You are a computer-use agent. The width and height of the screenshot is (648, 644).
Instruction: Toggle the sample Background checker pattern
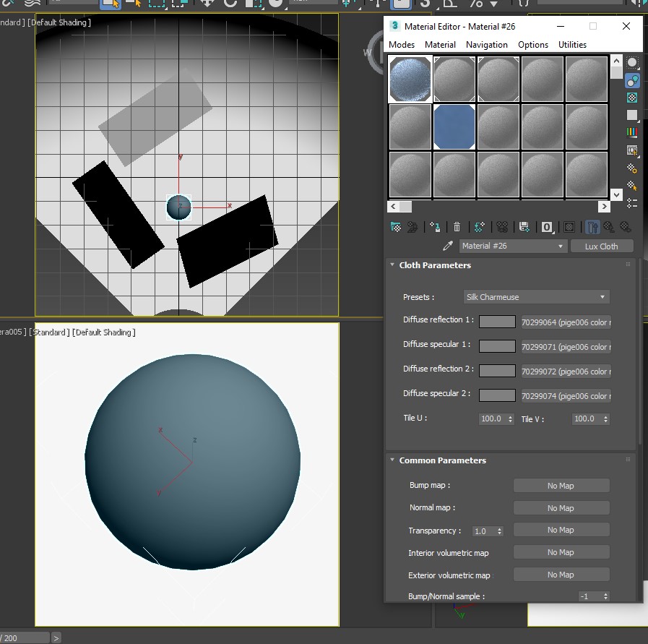click(632, 98)
